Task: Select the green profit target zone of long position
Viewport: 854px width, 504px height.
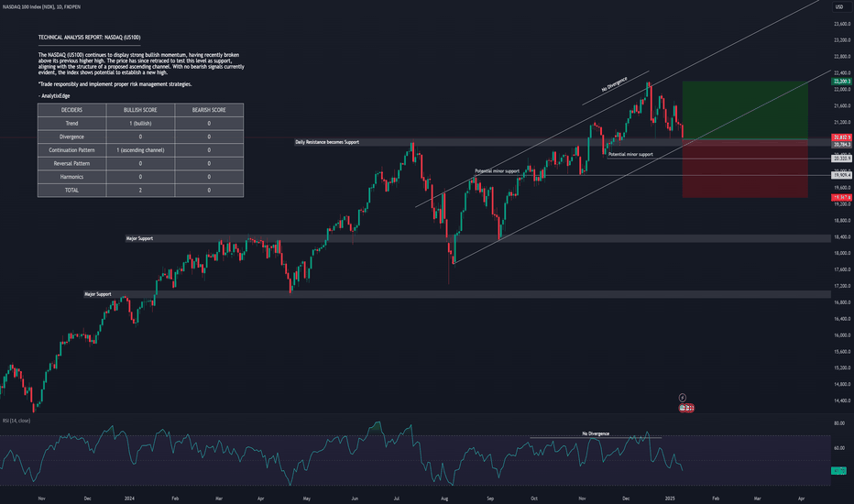Action: (x=745, y=111)
